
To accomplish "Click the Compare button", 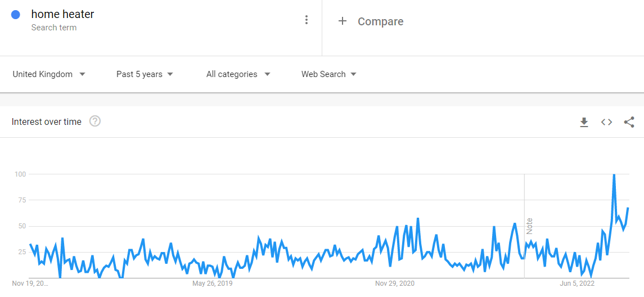I will click(x=380, y=21).
